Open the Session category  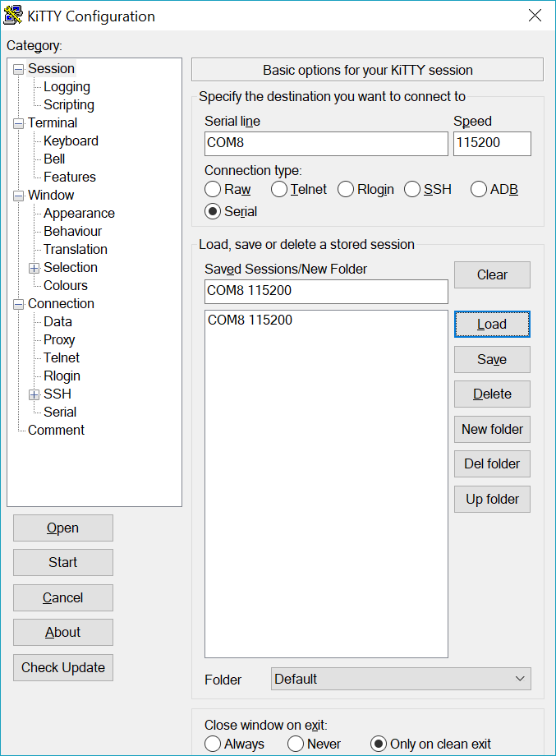pos(51,68)
